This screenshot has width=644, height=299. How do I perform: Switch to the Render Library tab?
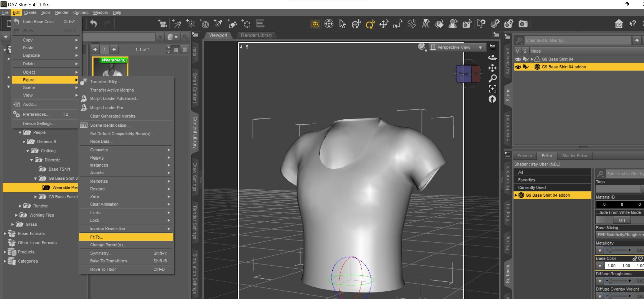(x=256, y=35)
